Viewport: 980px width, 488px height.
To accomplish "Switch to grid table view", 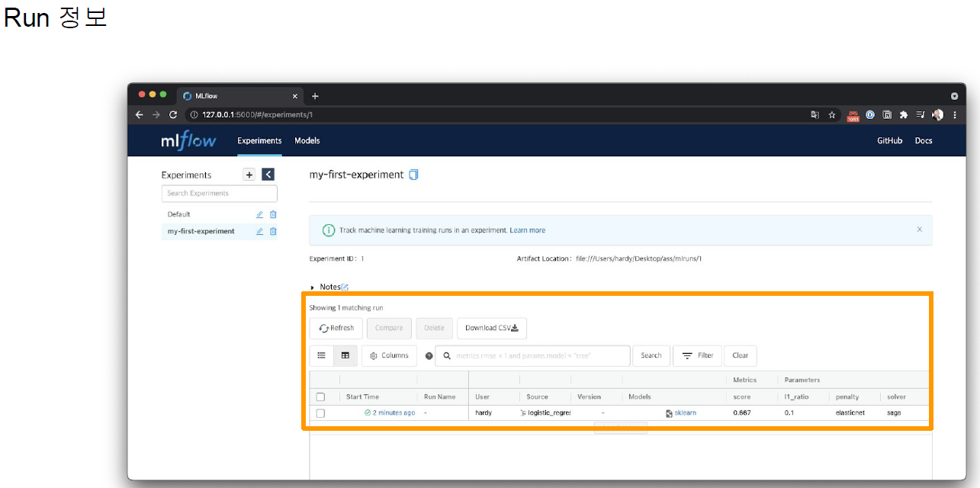I will [345, 355].
